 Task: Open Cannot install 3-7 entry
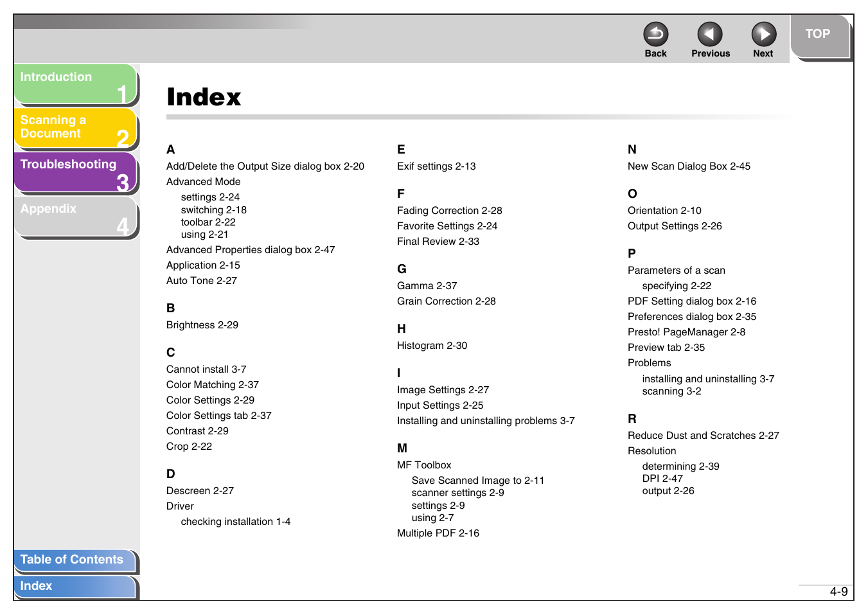click(x=206, y=369)
